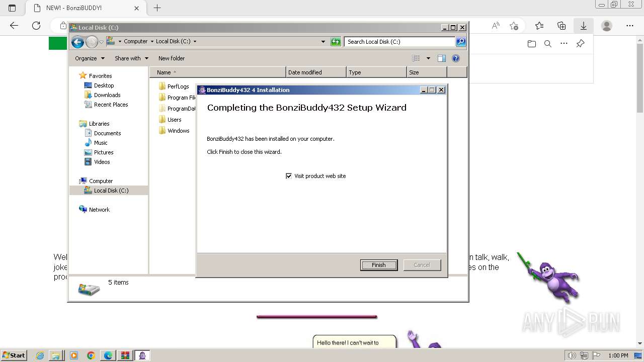
Task: Toggle the Explorer preview pane
Action: 442,58
